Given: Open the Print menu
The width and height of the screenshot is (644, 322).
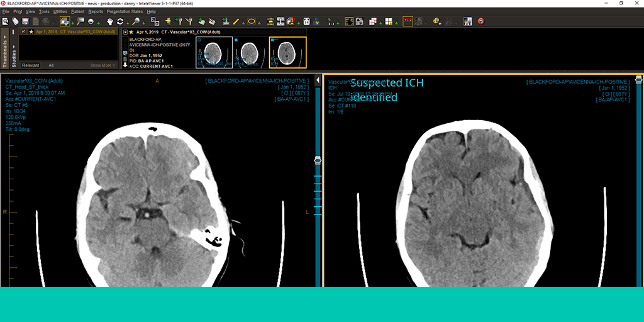Looking at the screenshot, I should [x=18, y=11].
